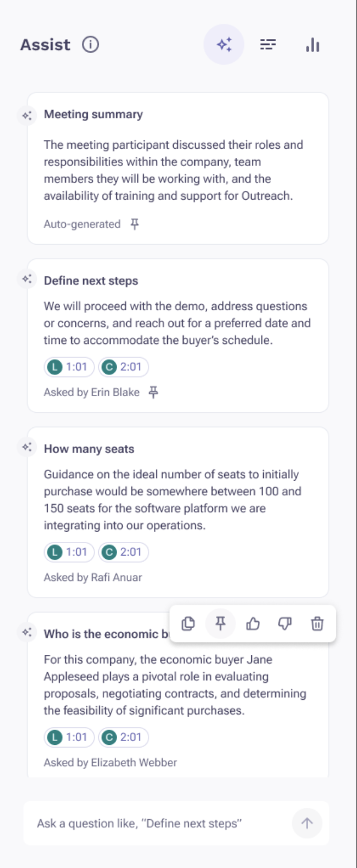Give thumbs down to economic buyer answer
Viewport: 357px width, 868px height.
pyautogui.click(x=285, y=624)
